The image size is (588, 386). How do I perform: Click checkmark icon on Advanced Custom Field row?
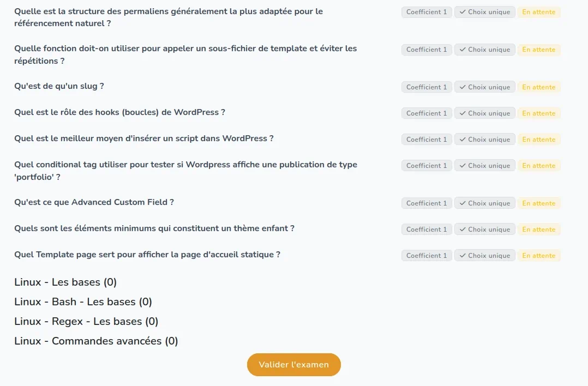click(463, 203)
